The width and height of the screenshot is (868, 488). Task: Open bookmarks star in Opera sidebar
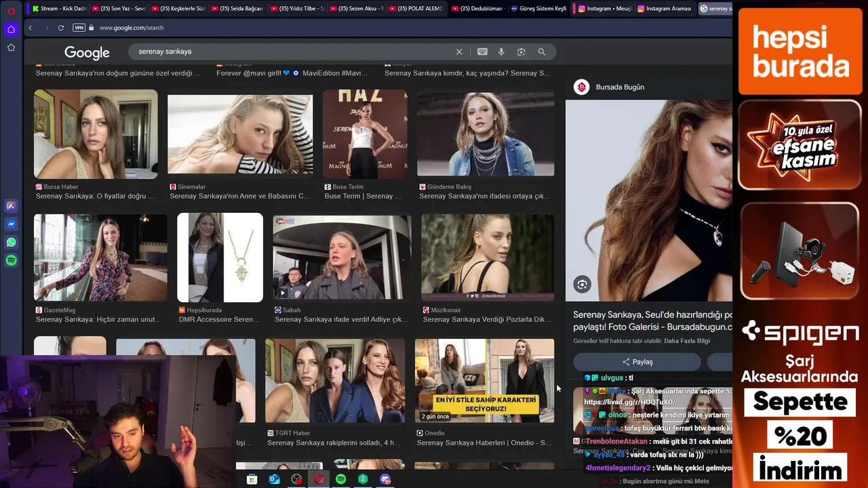(11, 47)
